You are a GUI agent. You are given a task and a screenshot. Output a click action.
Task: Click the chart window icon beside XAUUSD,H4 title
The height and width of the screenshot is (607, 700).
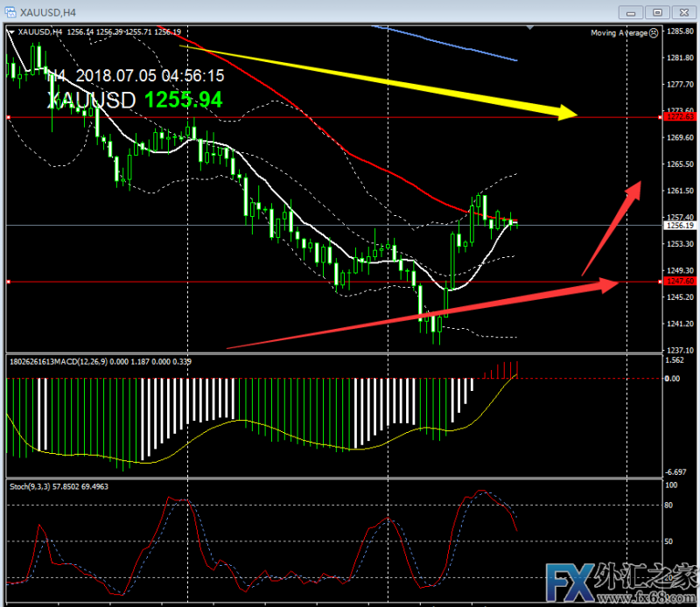tap(10, 12)
